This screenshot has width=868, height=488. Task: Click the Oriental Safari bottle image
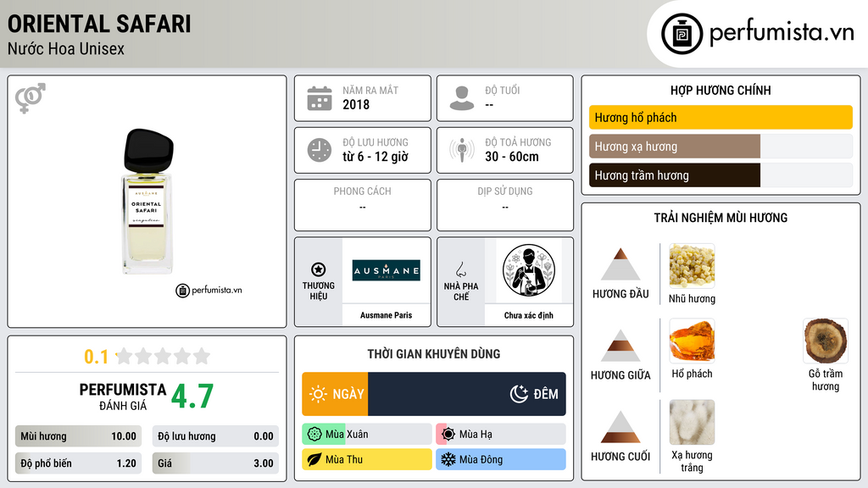click(147, 202)
